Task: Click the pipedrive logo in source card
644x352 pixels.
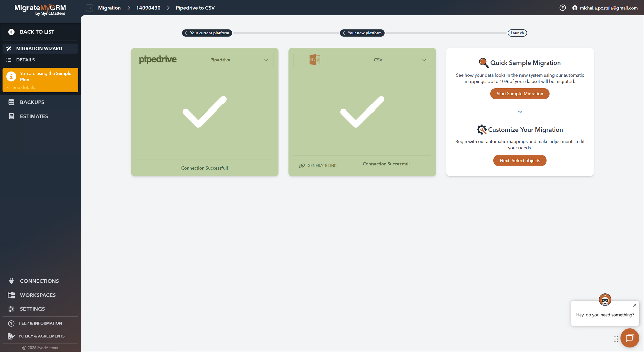Action: (158, 60)
